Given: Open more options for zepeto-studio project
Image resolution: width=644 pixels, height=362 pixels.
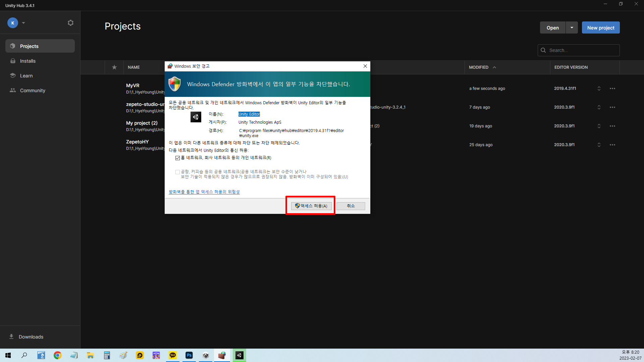Looking at the screenshot, I should [x=612, y=107].
